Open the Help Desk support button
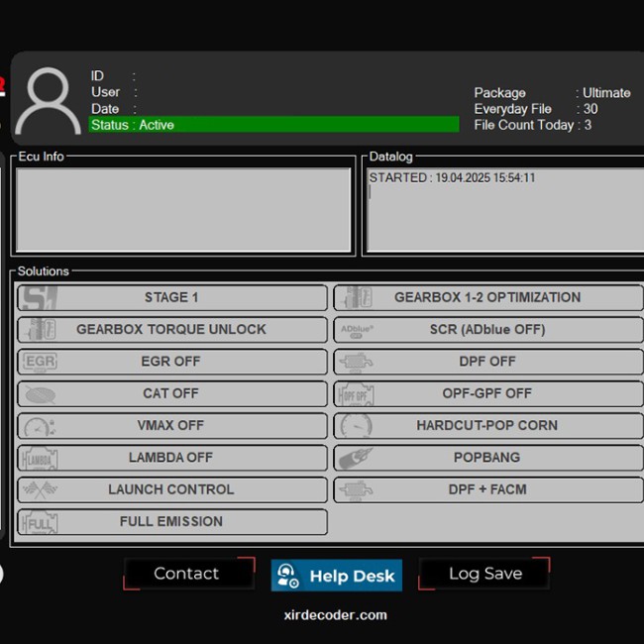Image resolution: width=644 pixels, height=644 pixels. pos(337,576)
